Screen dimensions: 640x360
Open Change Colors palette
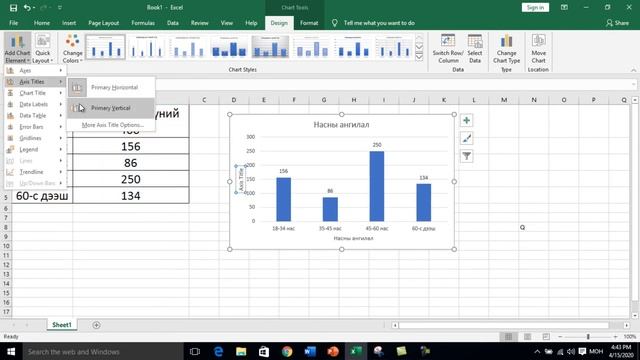(x=73, y=48)
